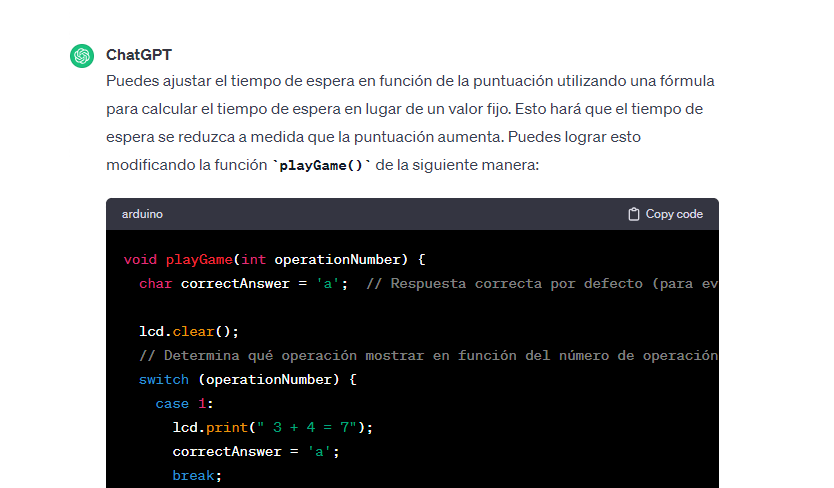
Task: Click the line 'char correctAnswer = 'a';'
Action: point(244,284)
